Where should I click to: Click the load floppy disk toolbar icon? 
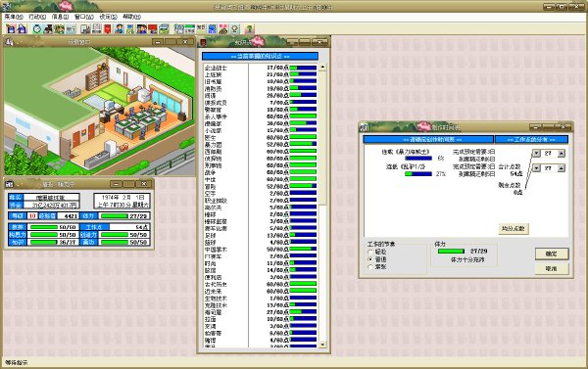tap(22, 28)
